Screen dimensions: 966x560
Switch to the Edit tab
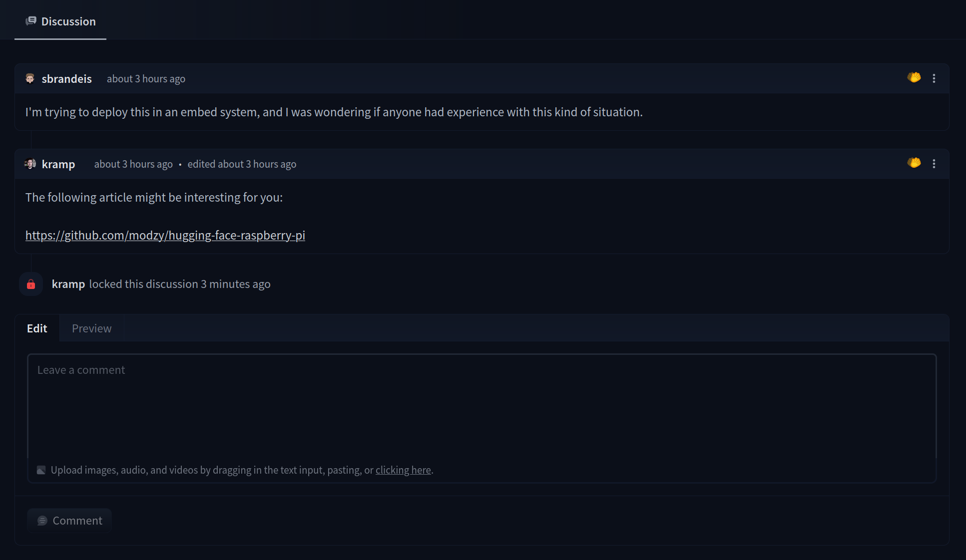(37, 328)
